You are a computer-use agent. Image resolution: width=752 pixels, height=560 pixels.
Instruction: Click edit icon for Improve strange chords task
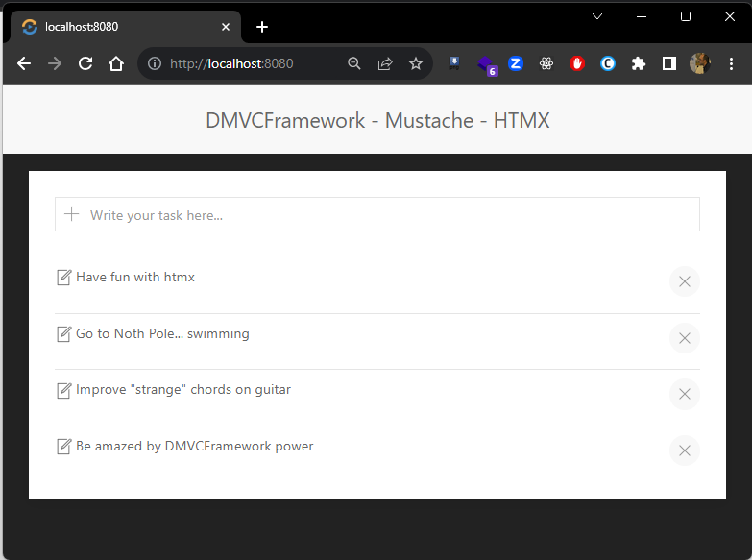[x=63, y=390]
